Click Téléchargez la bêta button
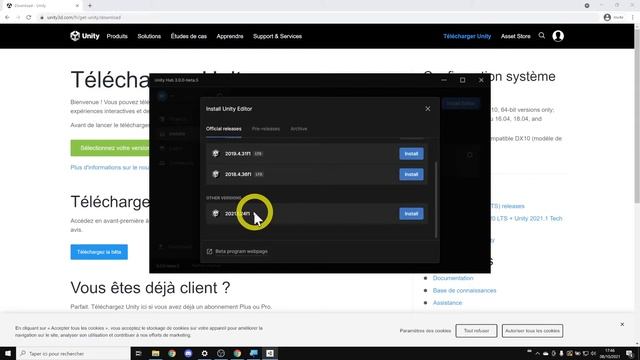Screen dimensions: 640x360 (x=99, y=252)
